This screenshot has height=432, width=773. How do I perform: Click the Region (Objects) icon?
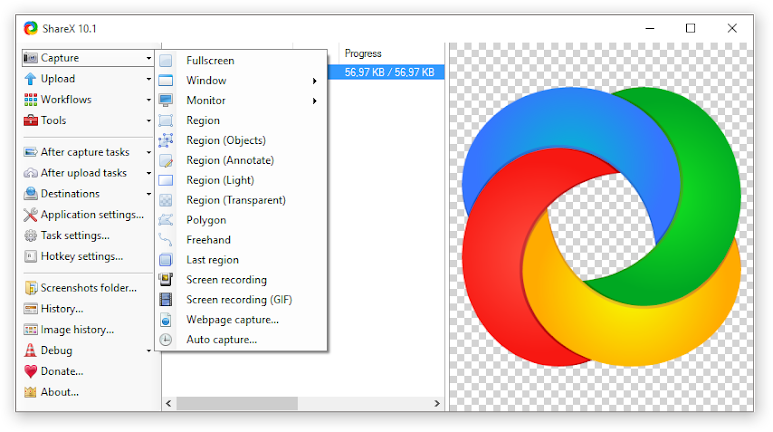coord(166,141)
